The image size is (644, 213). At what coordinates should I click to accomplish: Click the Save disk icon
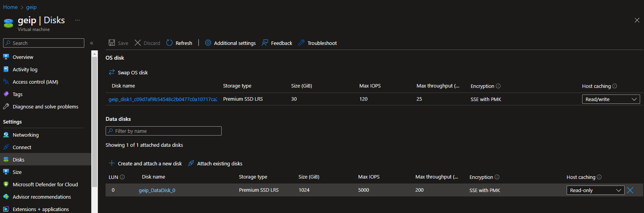coord(112,43)
